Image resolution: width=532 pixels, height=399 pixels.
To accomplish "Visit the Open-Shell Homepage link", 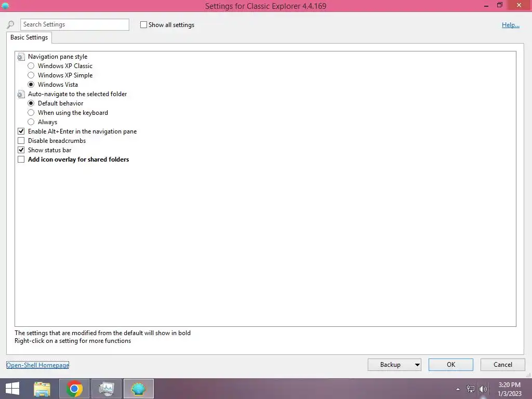I will pyautogui.click(x=37, y=365).
